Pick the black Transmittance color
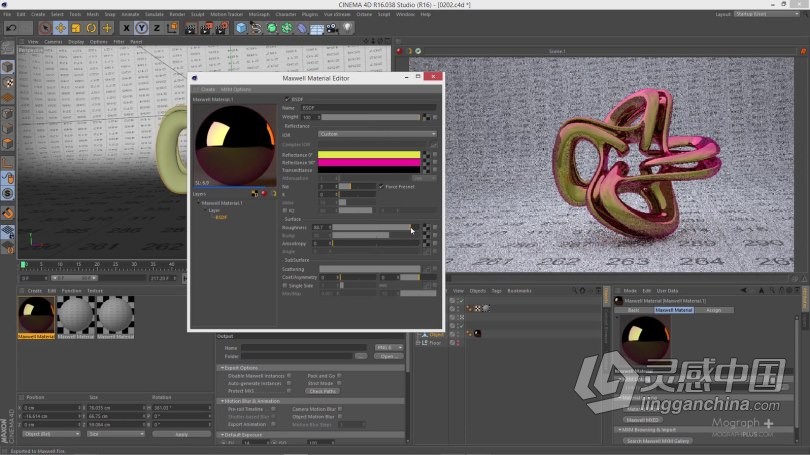 click(369, 170)
